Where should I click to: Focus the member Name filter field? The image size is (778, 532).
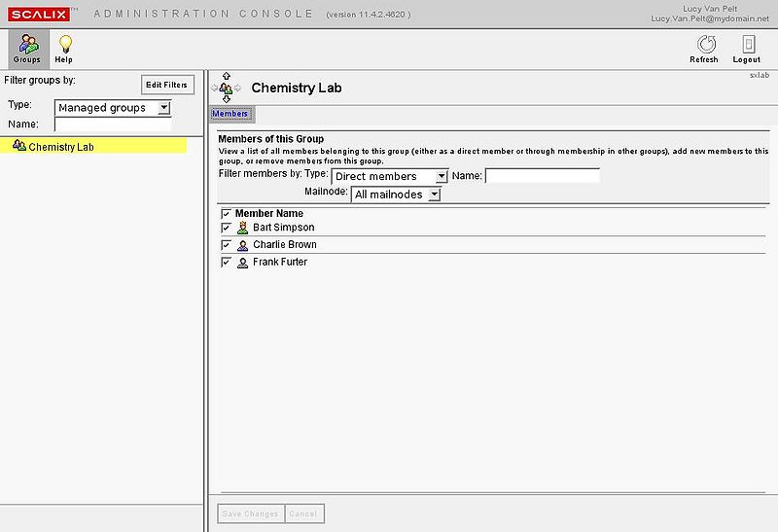542,176
